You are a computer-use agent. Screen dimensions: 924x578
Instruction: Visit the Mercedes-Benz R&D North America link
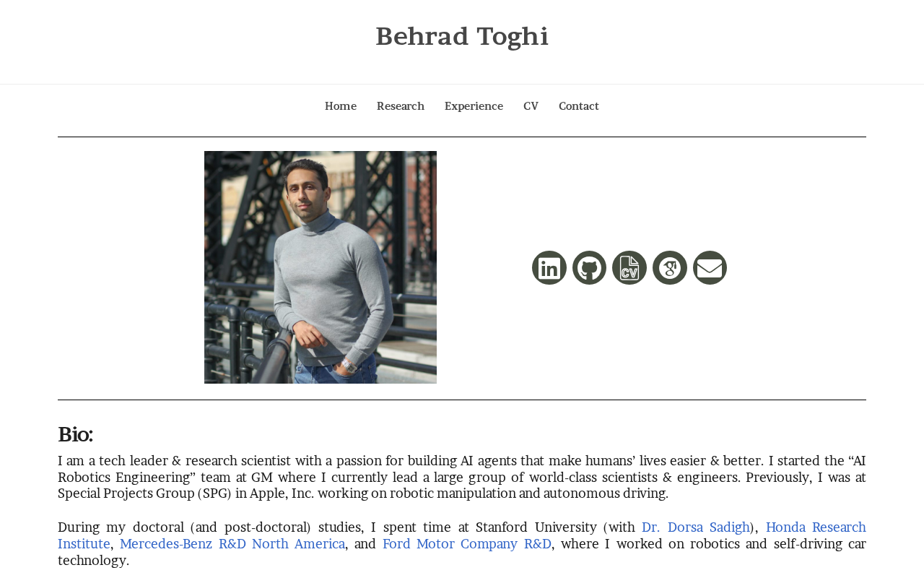point(232,544)
